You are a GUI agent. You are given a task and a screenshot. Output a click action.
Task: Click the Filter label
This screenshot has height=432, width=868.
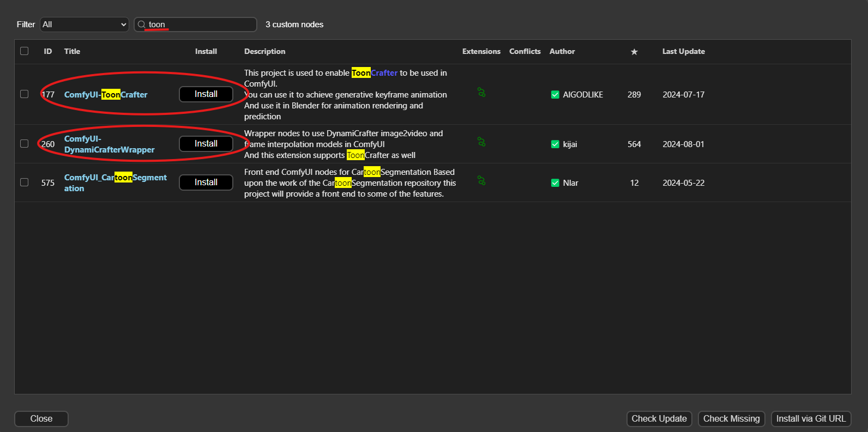click(x=26, y=25)
